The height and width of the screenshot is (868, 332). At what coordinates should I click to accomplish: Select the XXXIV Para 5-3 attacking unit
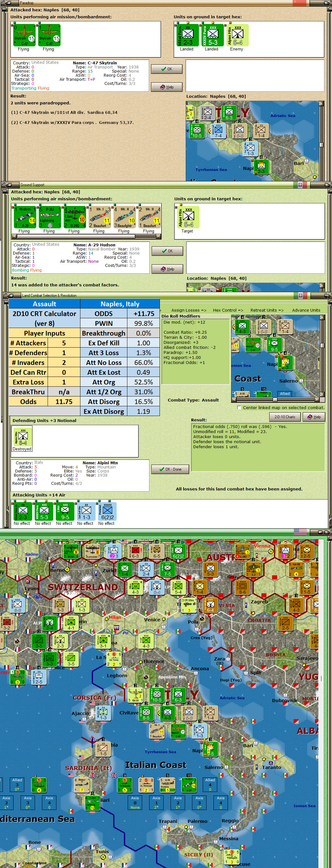44,511
